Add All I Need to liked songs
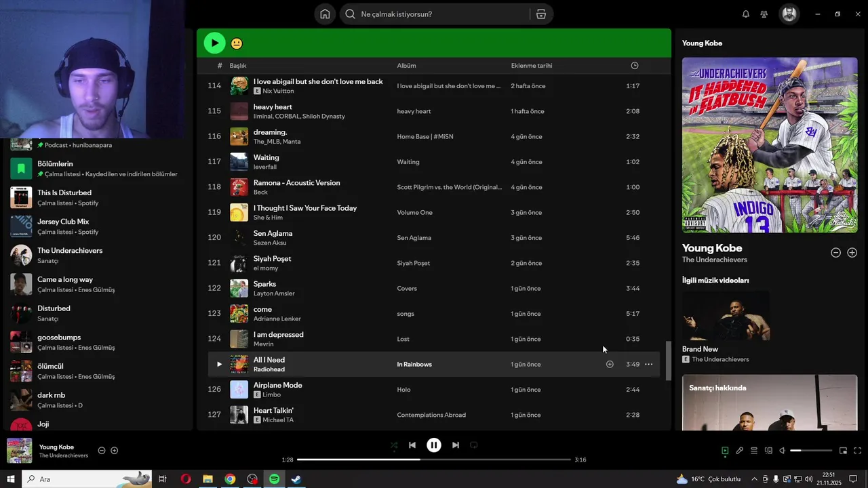 (610, 364)
